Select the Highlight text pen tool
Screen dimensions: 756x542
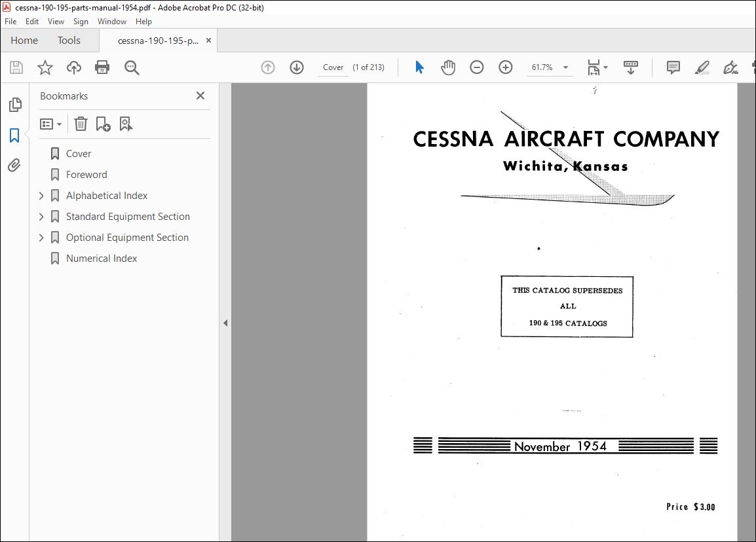(702, 67)
